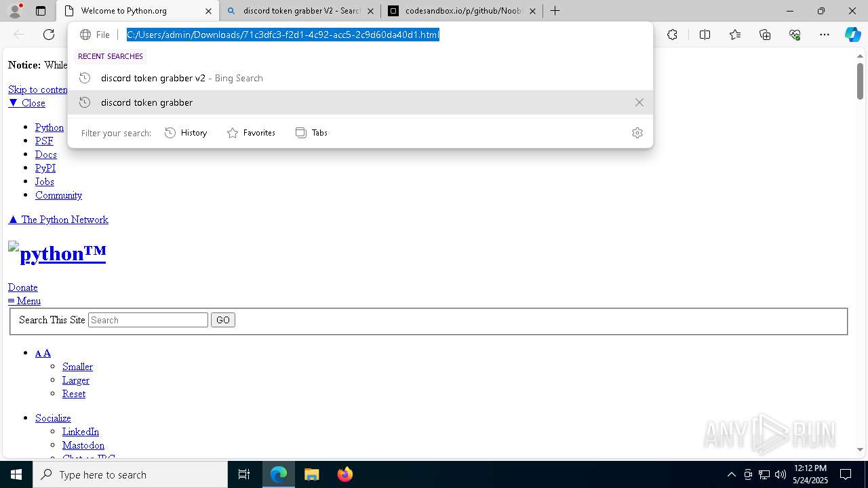Click the Larger text size link
Screen dimensions: 868x488
[76, 380]
